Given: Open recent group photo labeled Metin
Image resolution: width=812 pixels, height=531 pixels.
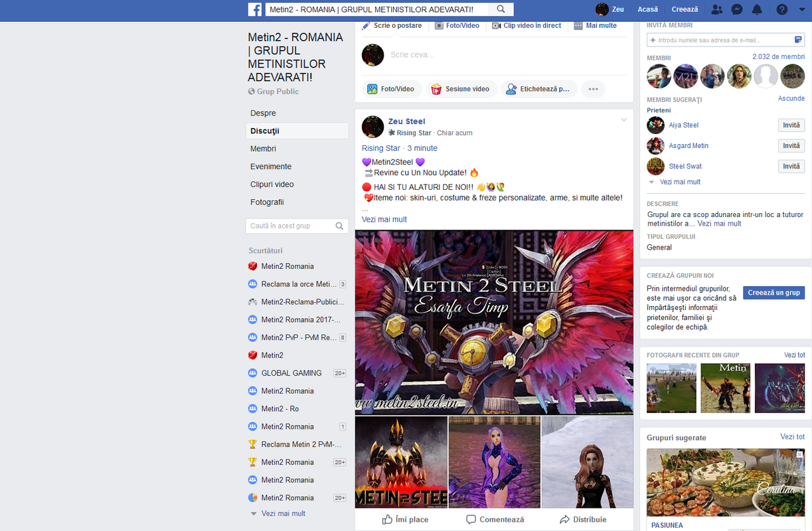Looking at the screenshot, I should (x=726, y=388).
